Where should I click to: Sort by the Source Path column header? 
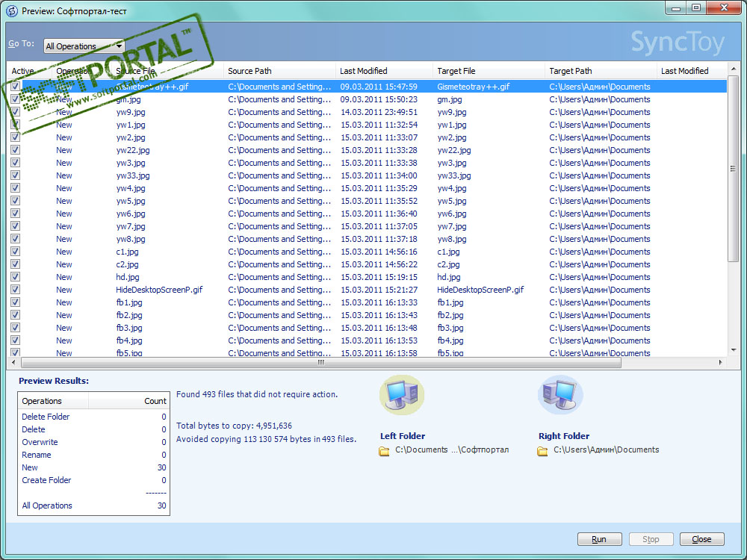click(x=279, y=71)
